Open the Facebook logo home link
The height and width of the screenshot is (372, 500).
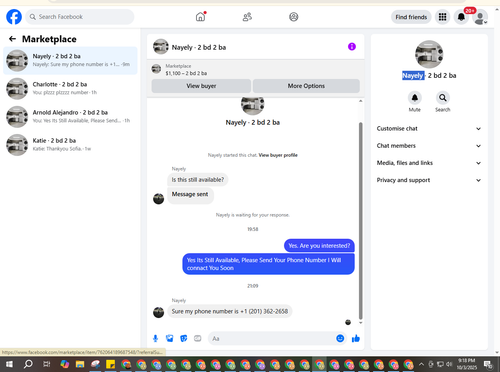tap(14, 17)
